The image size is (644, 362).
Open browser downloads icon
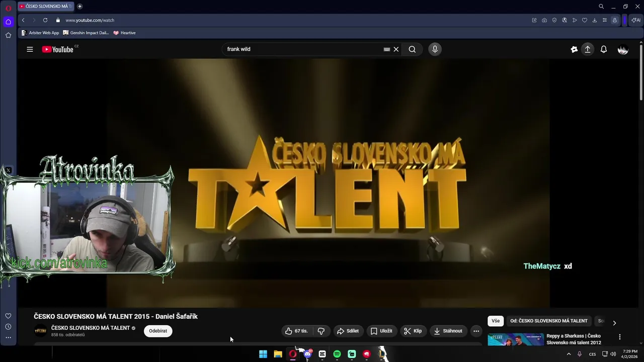[x=595, y=20]
